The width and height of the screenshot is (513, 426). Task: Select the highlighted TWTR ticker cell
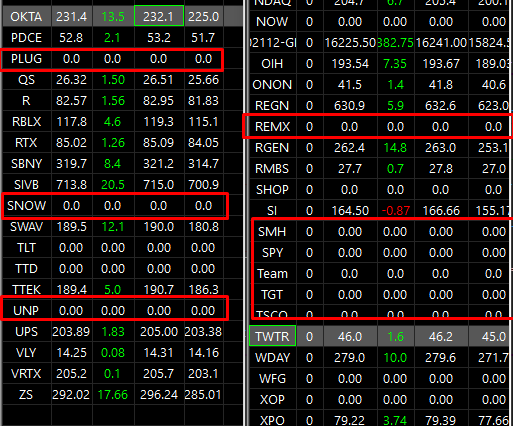click(x=272, y=336)
